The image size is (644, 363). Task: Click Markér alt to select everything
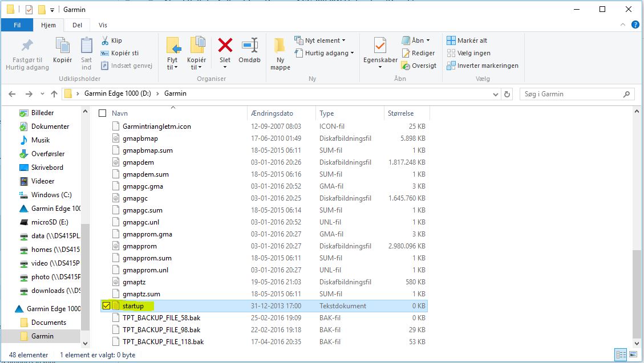point(467,40)
